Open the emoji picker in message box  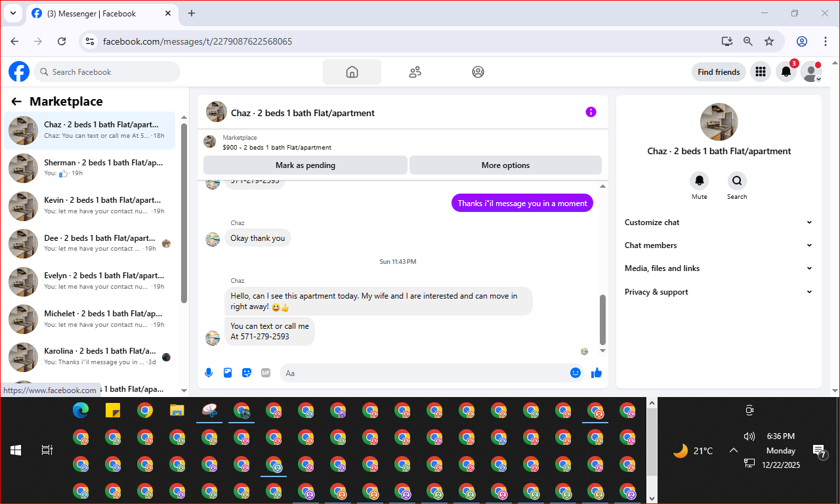tap(576, 373)
